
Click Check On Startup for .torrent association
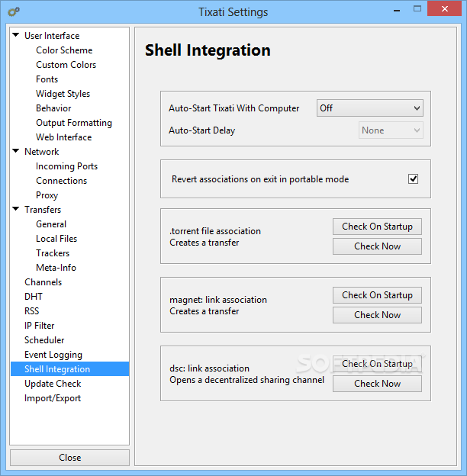[377, 227]
